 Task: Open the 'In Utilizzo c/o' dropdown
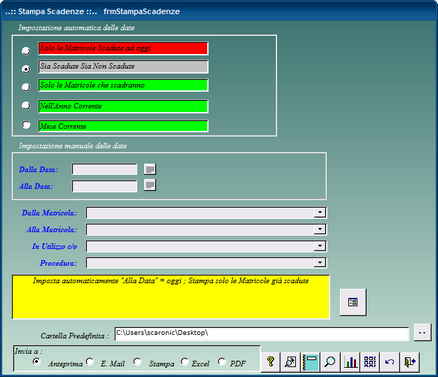pyautogui.click(x=320, y=246)
